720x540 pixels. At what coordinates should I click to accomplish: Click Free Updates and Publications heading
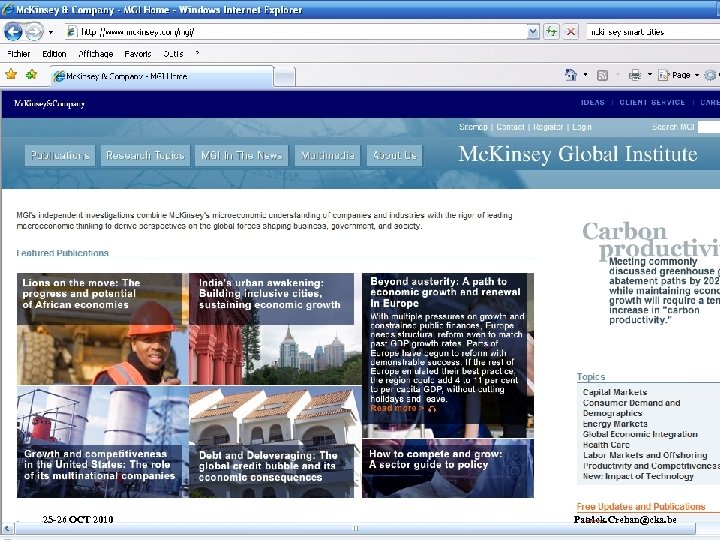[x=641, y=506]
